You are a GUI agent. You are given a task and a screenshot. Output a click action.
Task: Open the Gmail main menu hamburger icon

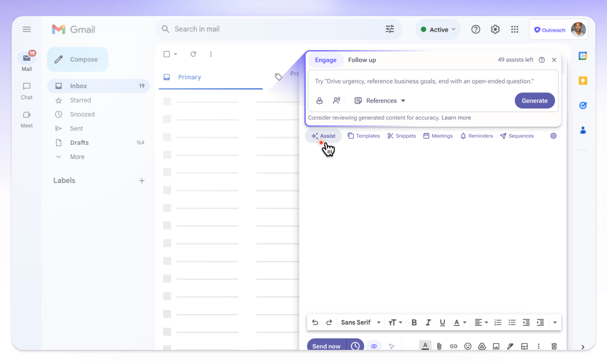click(27, 30)
